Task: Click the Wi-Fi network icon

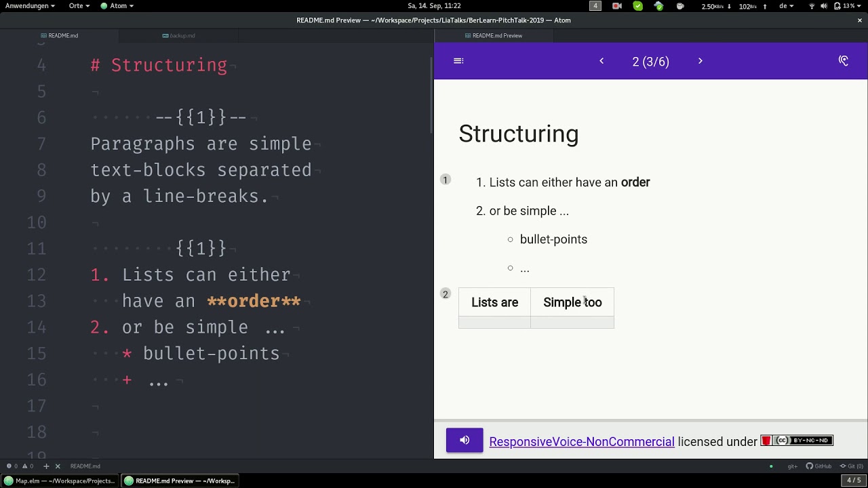Action: point(812,5)
